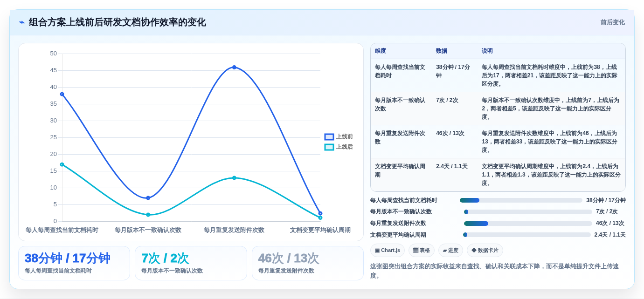Viewport: 644px width, 299px height.
Task: Select the 进度 tag chip
Action: click(x=450, y=251)
